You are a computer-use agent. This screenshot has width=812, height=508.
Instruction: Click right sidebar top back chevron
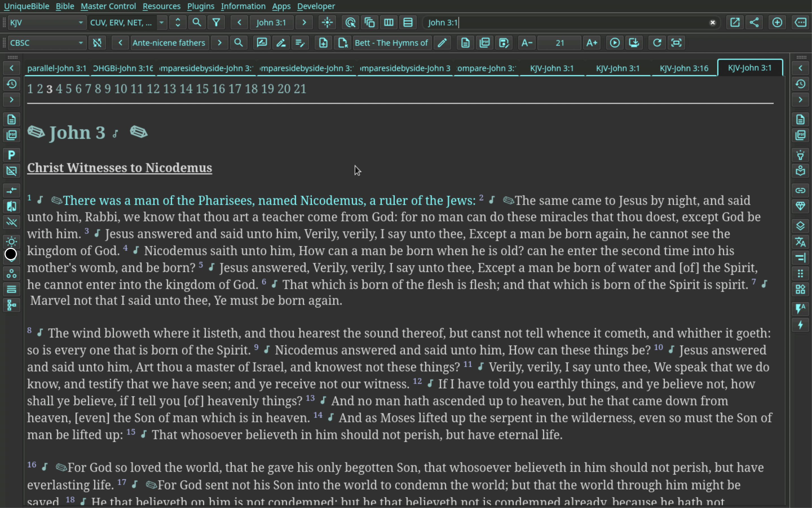801,68
